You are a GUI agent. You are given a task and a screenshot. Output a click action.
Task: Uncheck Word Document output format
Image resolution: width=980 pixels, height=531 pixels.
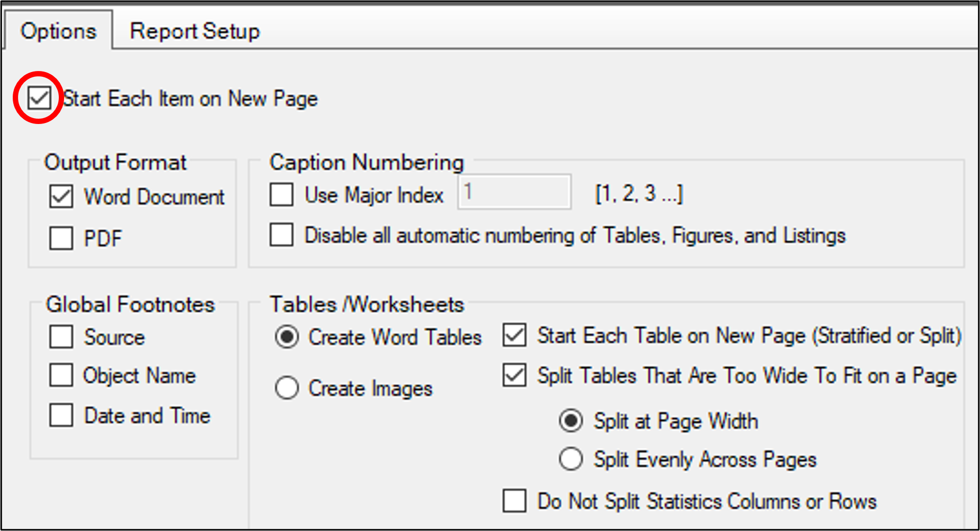61,197
